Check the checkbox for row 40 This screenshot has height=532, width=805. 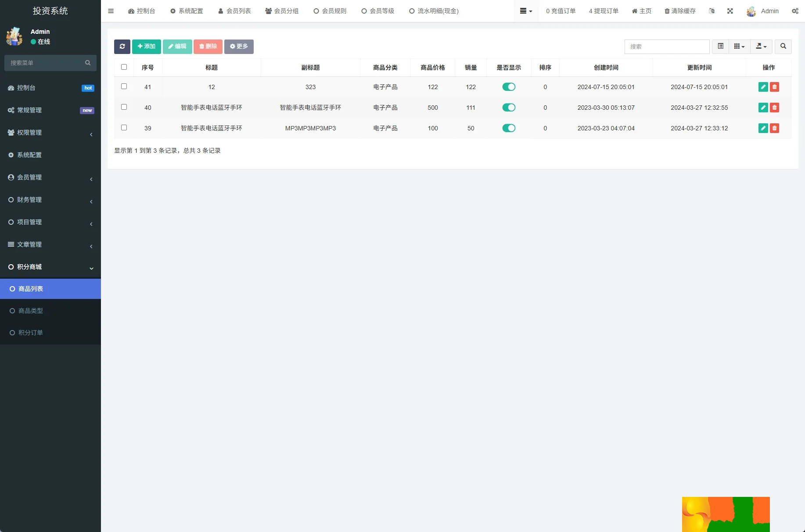point(124,107)
